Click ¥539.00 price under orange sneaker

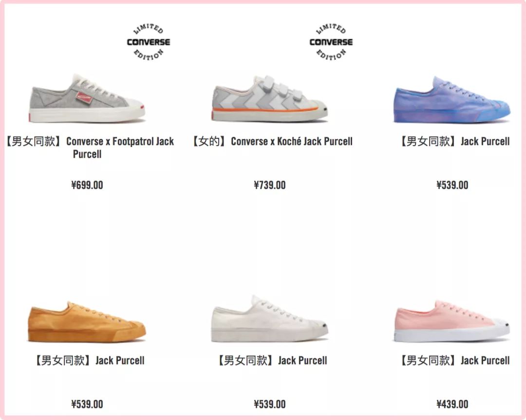pyautogui.click(x=87, y=404)
